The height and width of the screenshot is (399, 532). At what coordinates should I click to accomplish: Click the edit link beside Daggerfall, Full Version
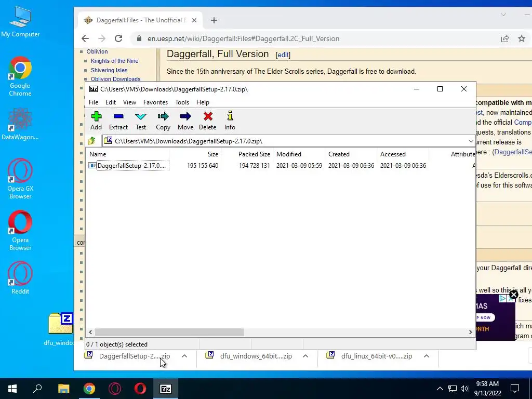coord(283,55)
